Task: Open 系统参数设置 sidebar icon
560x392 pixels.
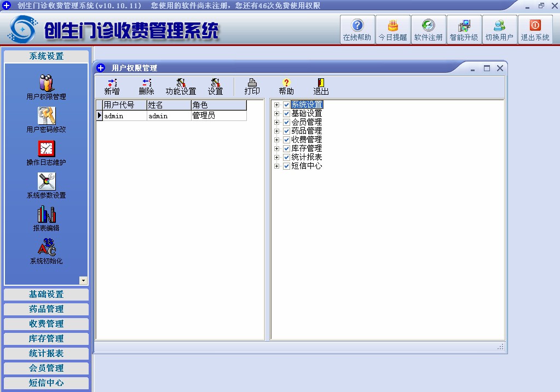Action: tap(46, 186)
